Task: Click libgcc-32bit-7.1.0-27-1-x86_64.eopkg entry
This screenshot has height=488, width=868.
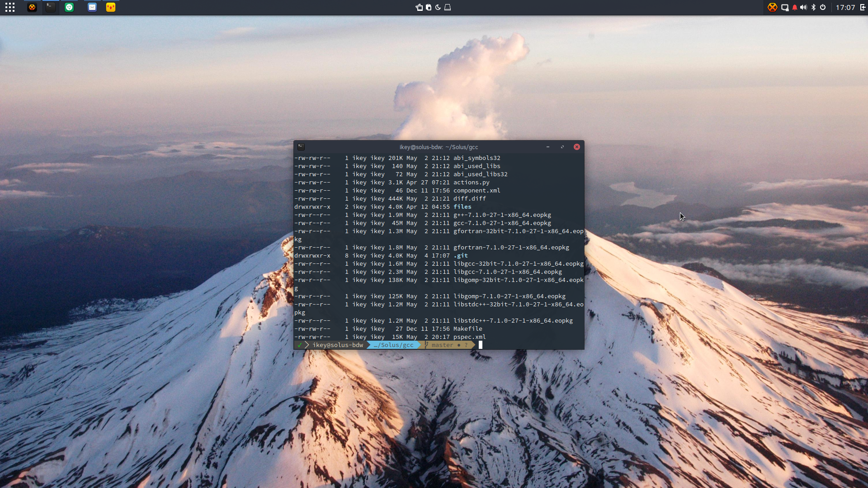Action: click(x=519, y=264)
